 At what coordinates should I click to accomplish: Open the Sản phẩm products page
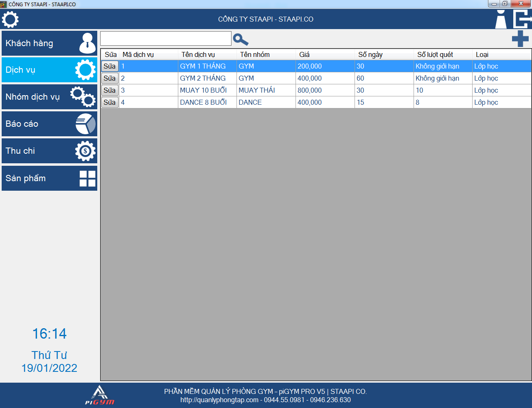[x=49, y=178]
